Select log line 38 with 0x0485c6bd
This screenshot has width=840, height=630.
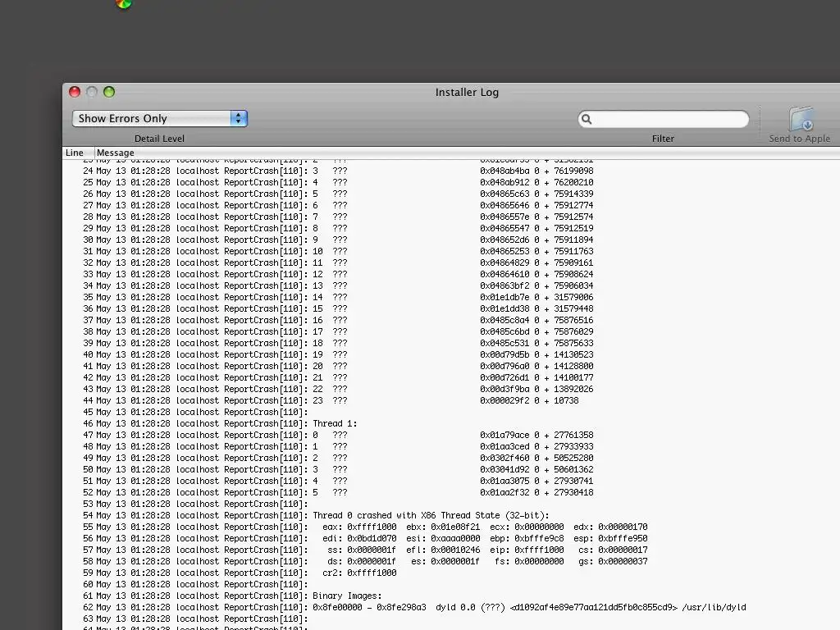click(451, 331)
